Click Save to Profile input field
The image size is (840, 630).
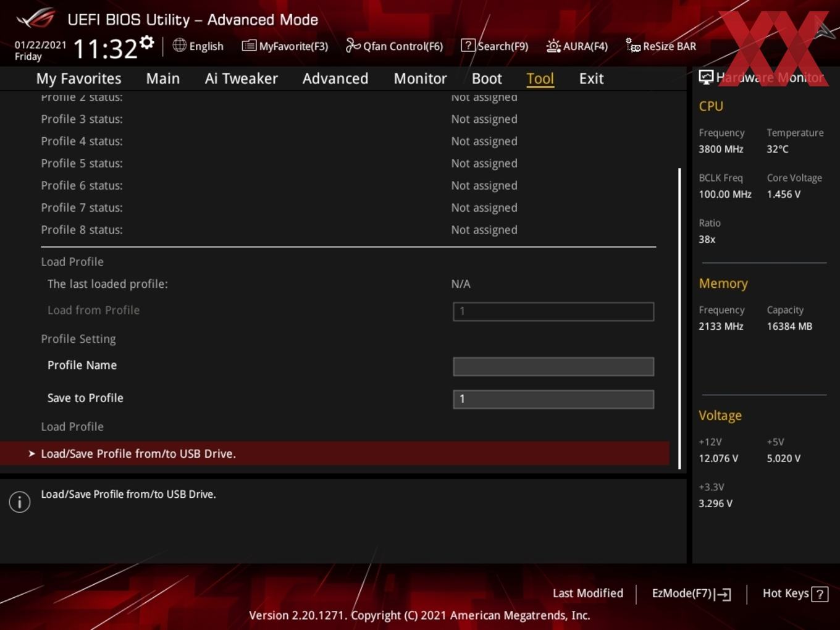tap(553, 399)
